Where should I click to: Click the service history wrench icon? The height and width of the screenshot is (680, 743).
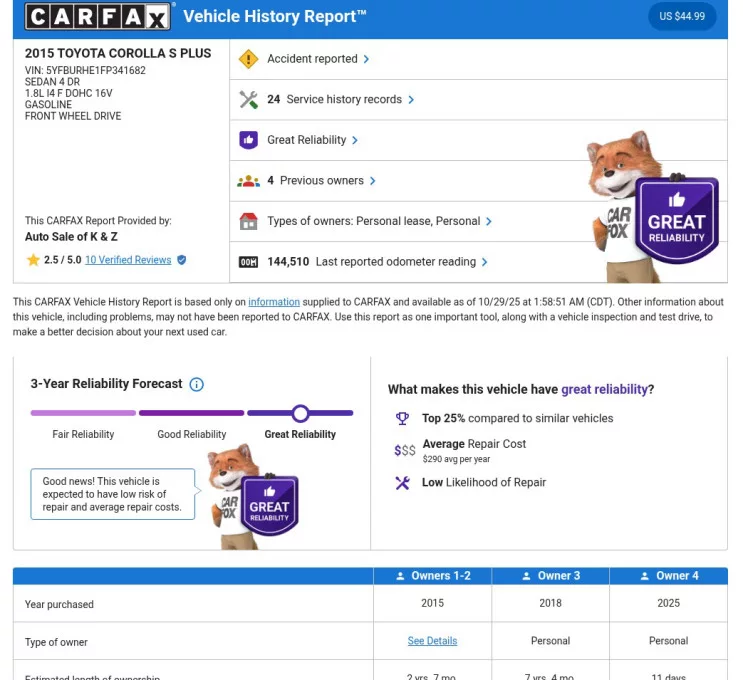click(249, 100)
